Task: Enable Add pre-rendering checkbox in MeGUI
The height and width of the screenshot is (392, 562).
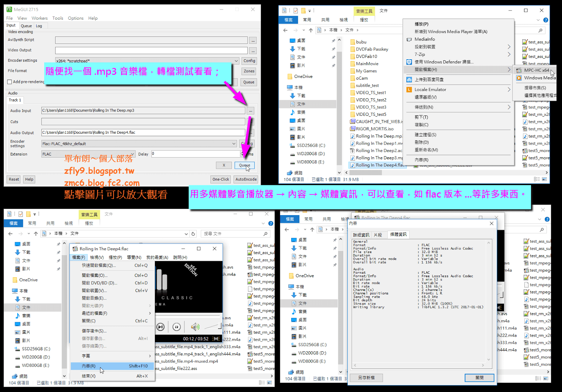Action: (x=10, y=82)
